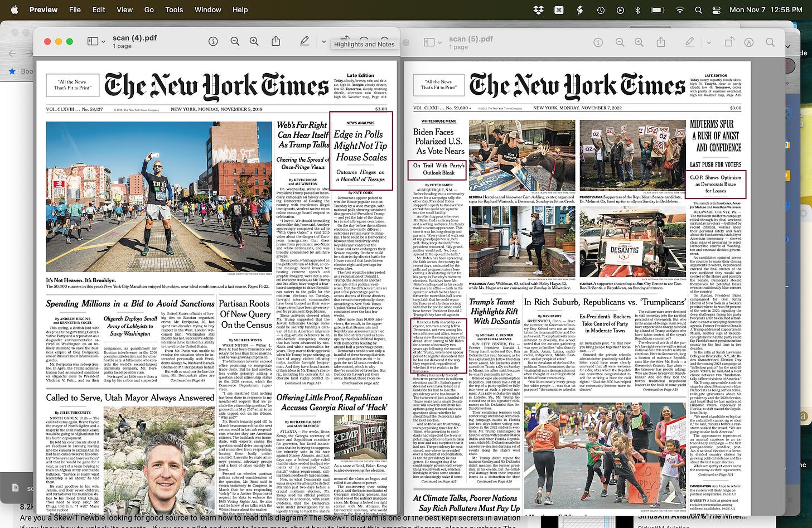This screenshot has width=812, height=528.
Task: Toggle sidebar in scan (5).pdf window
Action: (429, 42)
